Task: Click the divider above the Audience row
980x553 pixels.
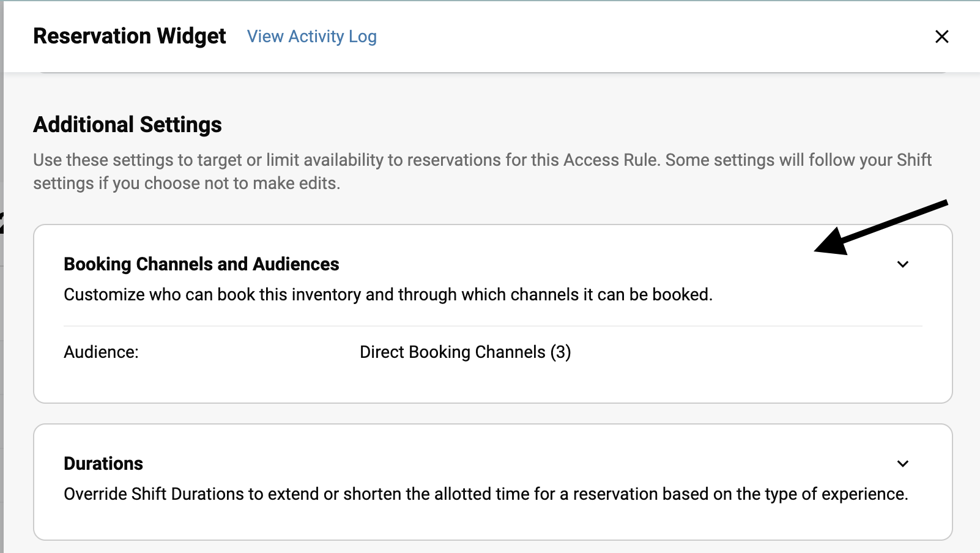Action: click(492, 326)
